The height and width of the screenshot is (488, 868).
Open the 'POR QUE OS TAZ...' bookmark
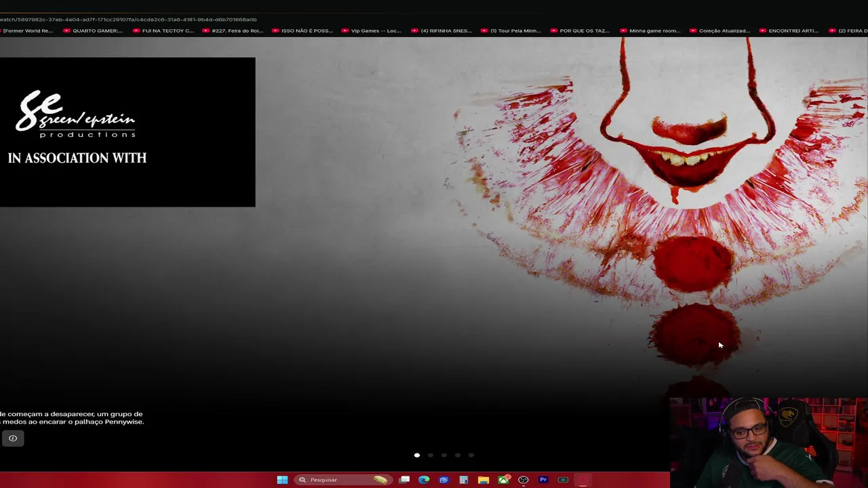click(x=580, y=30)
